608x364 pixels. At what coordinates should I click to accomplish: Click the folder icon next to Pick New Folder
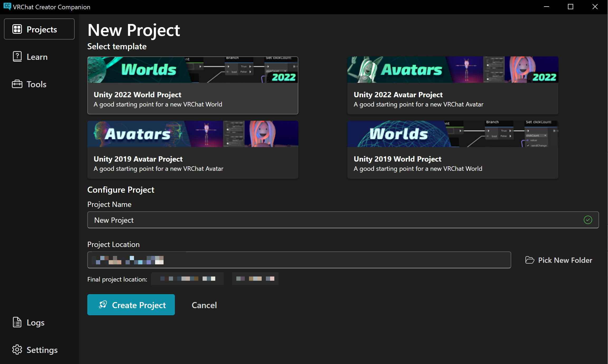pos(530,260)
